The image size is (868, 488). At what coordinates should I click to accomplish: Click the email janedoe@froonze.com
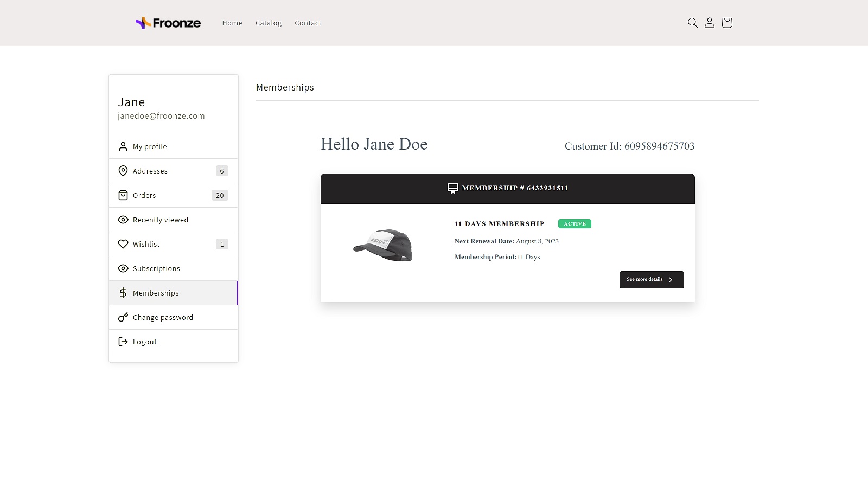point(161,116)
